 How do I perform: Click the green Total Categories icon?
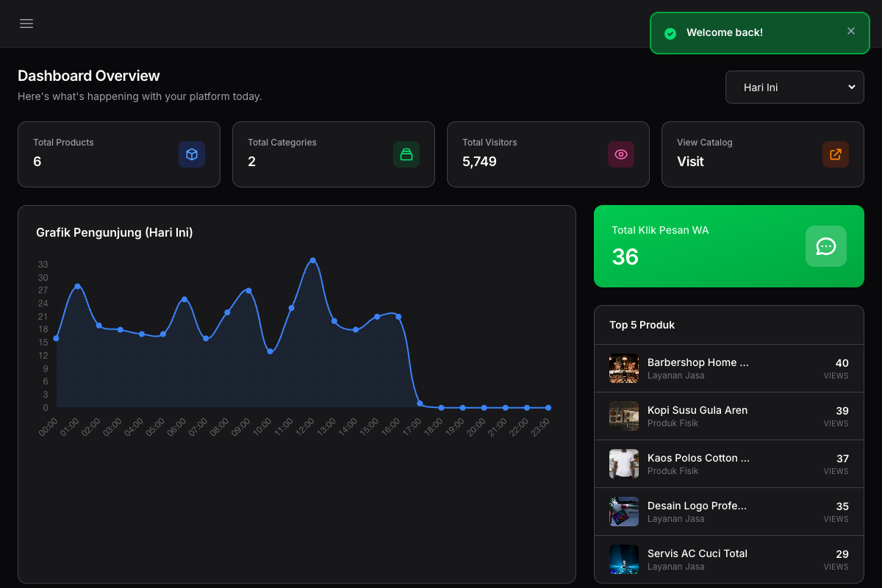406,154
